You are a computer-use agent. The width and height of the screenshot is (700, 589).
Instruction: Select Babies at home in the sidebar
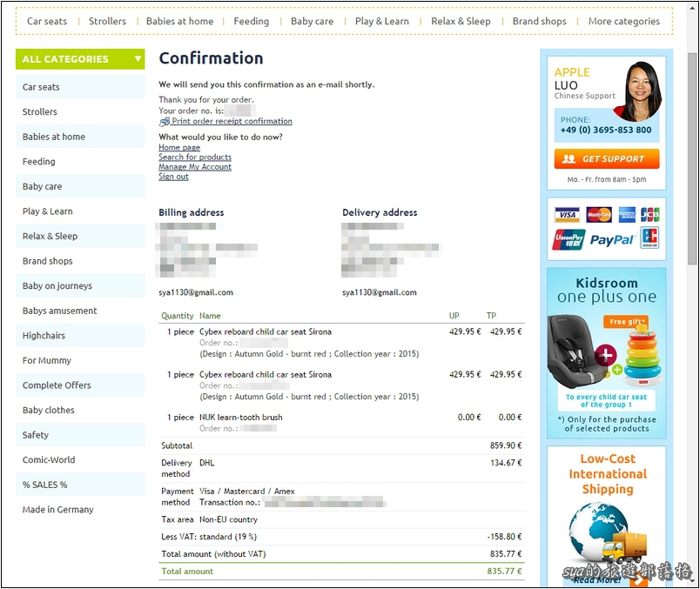pyautogui.click(x=80, y=137)
